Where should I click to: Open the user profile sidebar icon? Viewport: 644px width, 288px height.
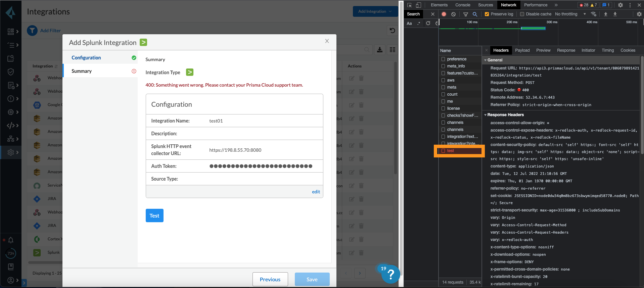click(11, 280)
